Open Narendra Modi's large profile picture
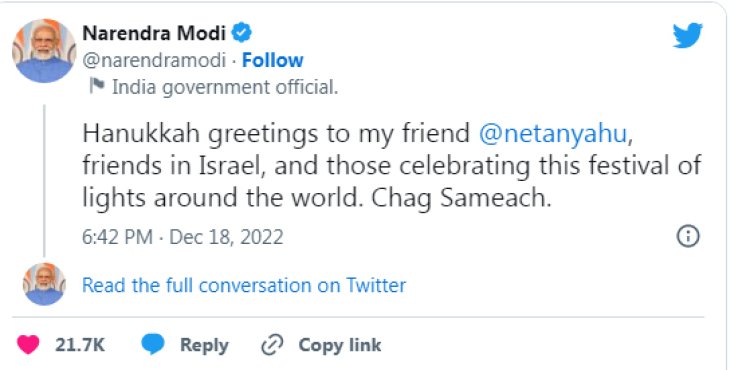The width and height of the screenshot is (750, 370). pos(44,51)
